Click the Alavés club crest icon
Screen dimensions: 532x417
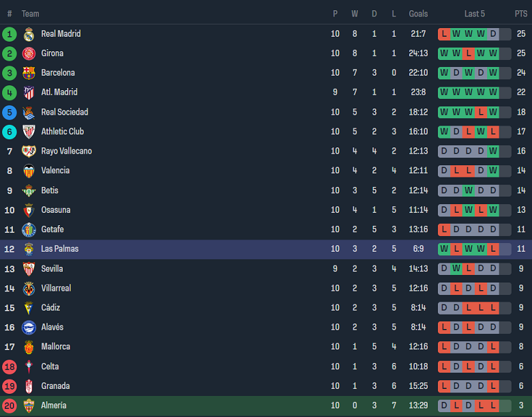pyautogui.click(x=29, y=327)
